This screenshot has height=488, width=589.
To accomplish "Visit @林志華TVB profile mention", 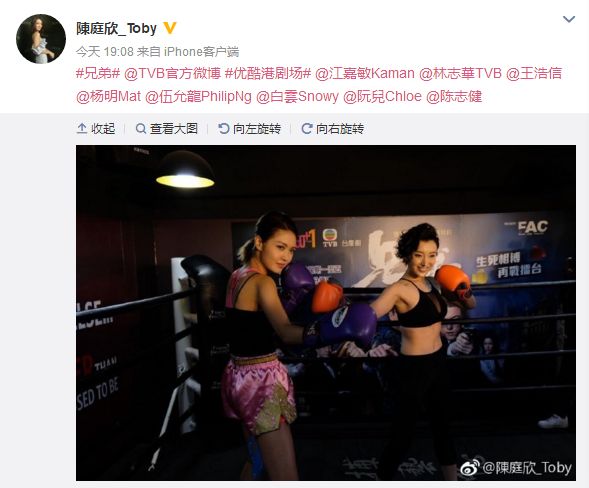I will point(460,73).
